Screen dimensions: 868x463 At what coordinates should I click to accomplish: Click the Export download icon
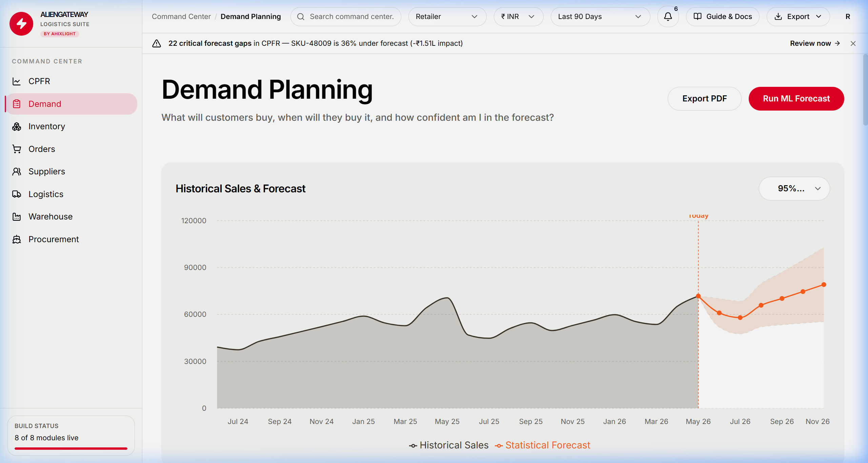coord(779,17)
